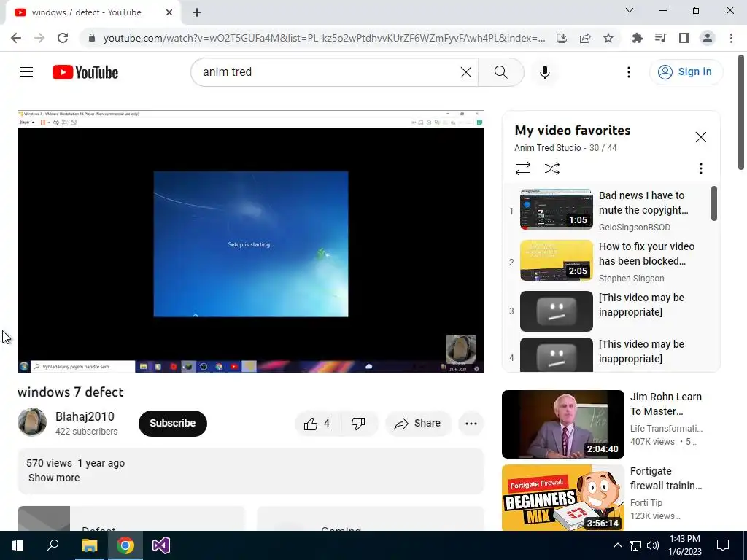
Task: Open Chrome three-dot menu
Action: pyautogui.click(x=731, y=38)
